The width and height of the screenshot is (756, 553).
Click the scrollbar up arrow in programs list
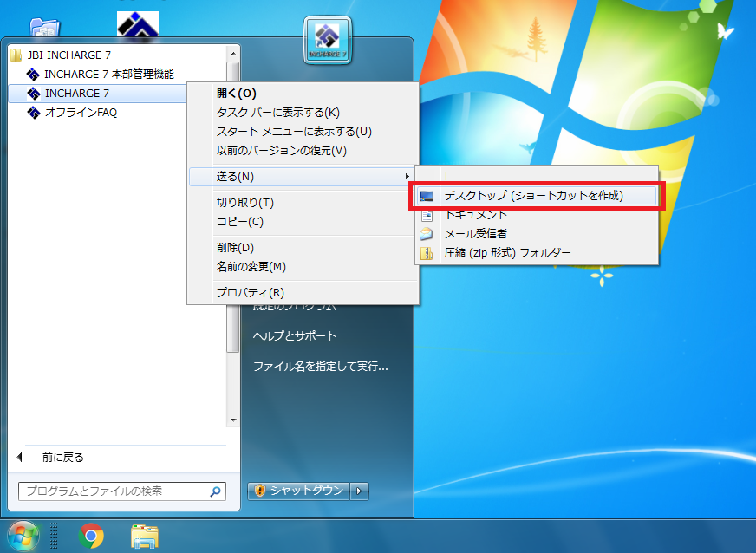pyautogui.click(x=233, y=54)
